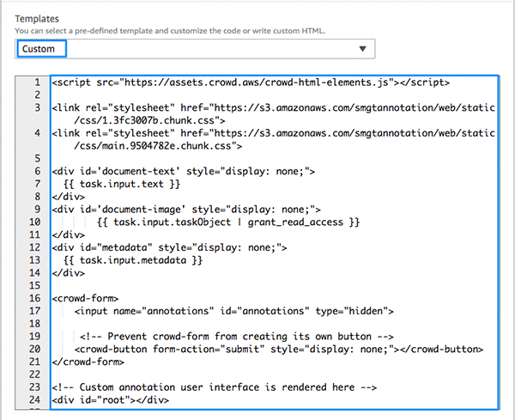Click empty line 15 in the code editor
The height and width of the screenshot is (420, 515).
click(x=274, y=286)
